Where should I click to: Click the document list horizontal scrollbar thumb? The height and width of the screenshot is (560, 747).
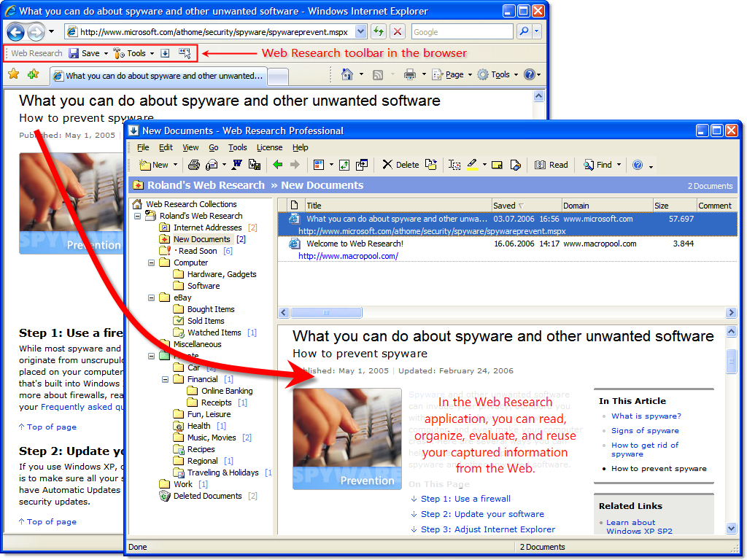click(326, 312)
